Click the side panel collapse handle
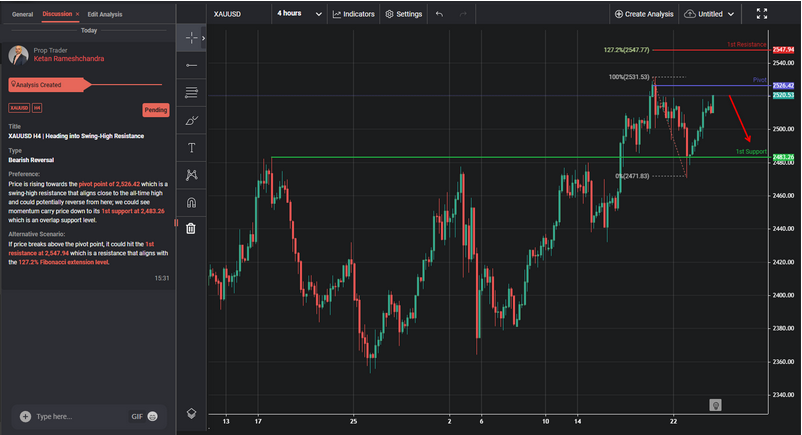Image resolution: width=802 pixels, height=435 pixels. pyautogui.click(x=176, y=223)
